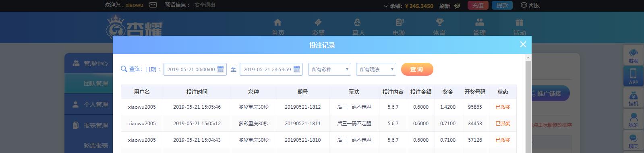Open 活动 promotions nav item

(x=520, y=27)
